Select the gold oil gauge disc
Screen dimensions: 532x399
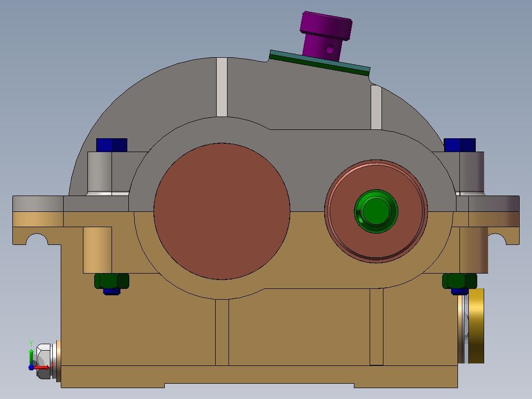pyautogui.click(x=476, y=326)
